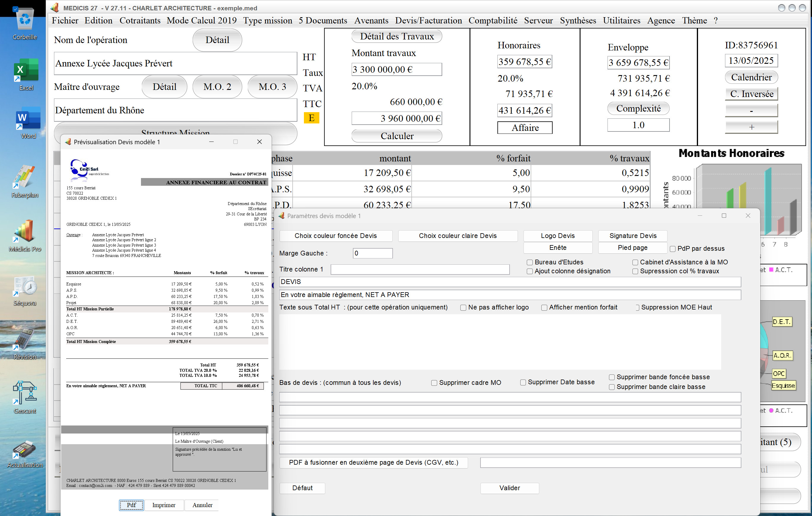Click the M.O. 2 button
Screen dimensions: 812x516
[217, 87]
